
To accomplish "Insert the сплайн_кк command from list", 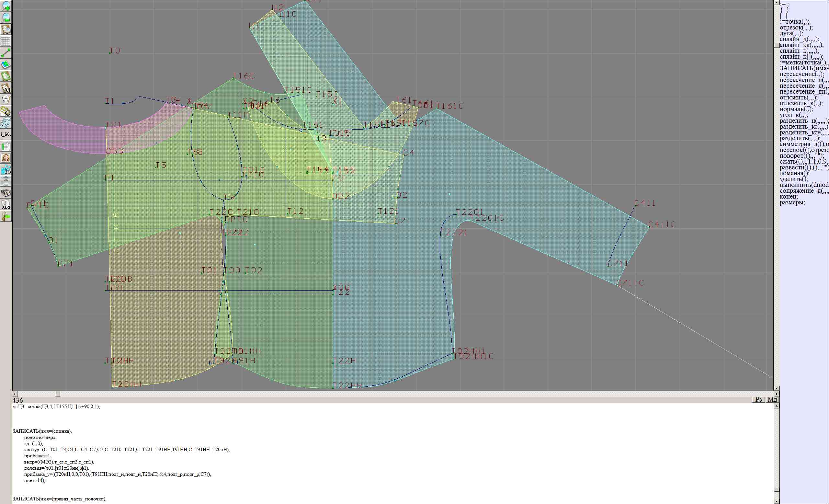I will [801, 45].
